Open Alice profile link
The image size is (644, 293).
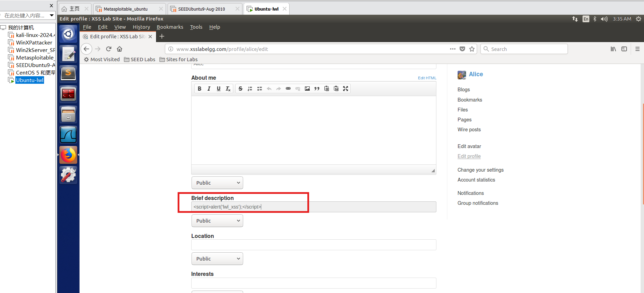476,74
